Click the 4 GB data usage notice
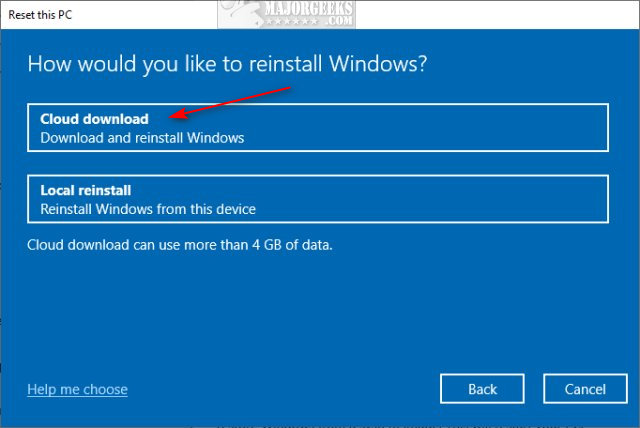This screenshot has width=640, height=428. pos(179,243)
